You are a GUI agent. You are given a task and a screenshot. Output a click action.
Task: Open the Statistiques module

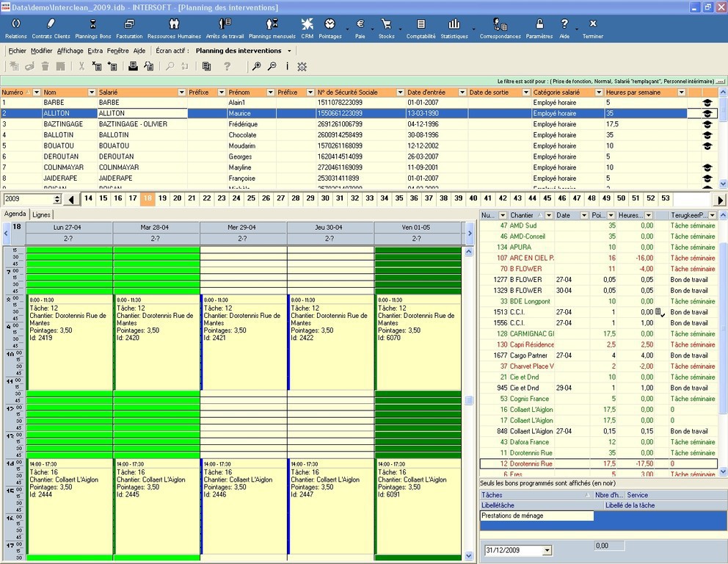click(454, 28)
